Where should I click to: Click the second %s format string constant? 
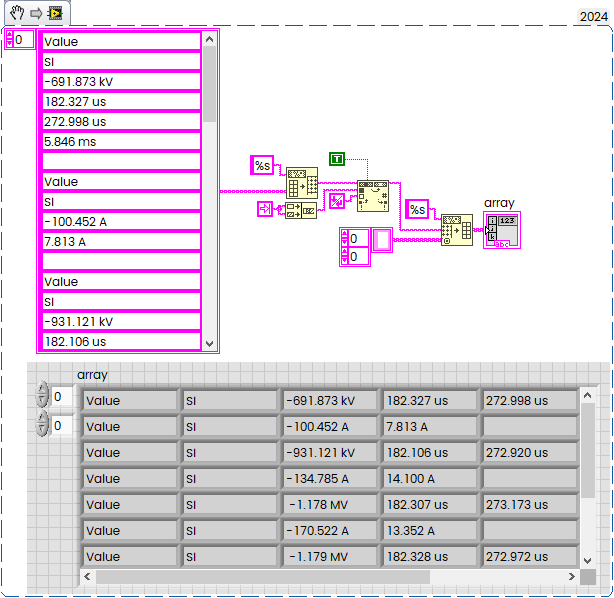coord(417,209)
